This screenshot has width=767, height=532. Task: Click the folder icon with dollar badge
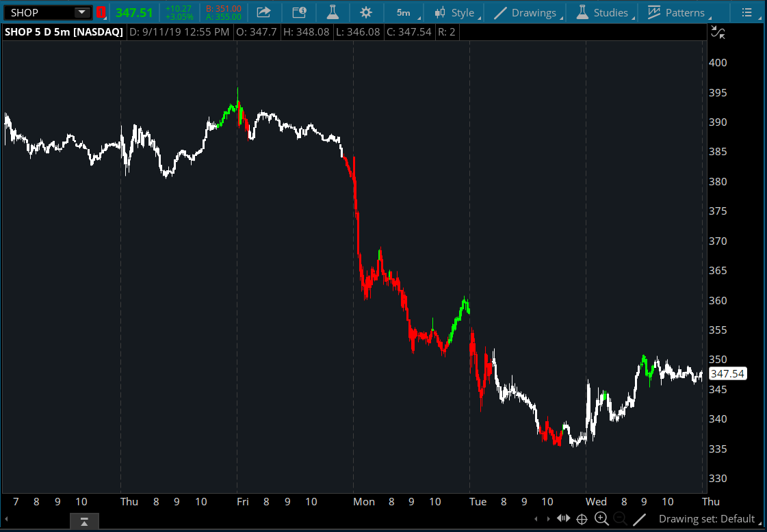299,12
